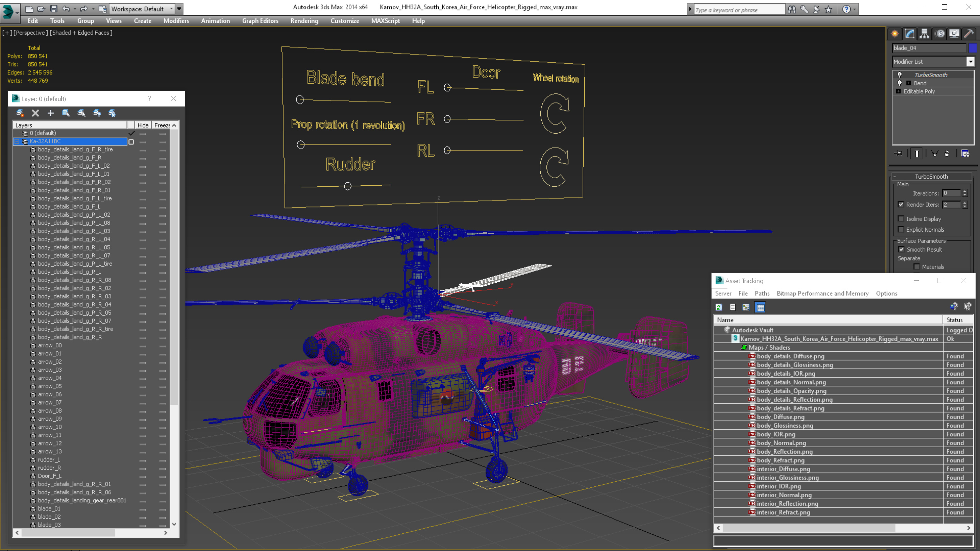Expand the Bend modifier sub-objects
This screenshot has width=980, height=551.
[x=909, y=83]
